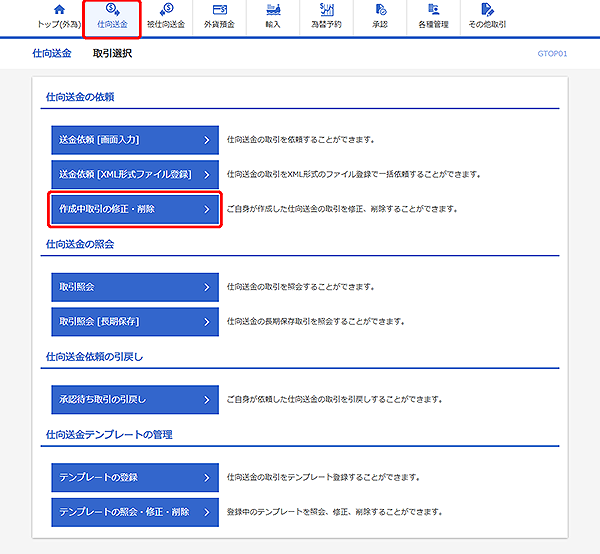Click description 登録中のテンプレートを照会、修正、削除
Screen dimensions: 600x554
click(334, 512)
